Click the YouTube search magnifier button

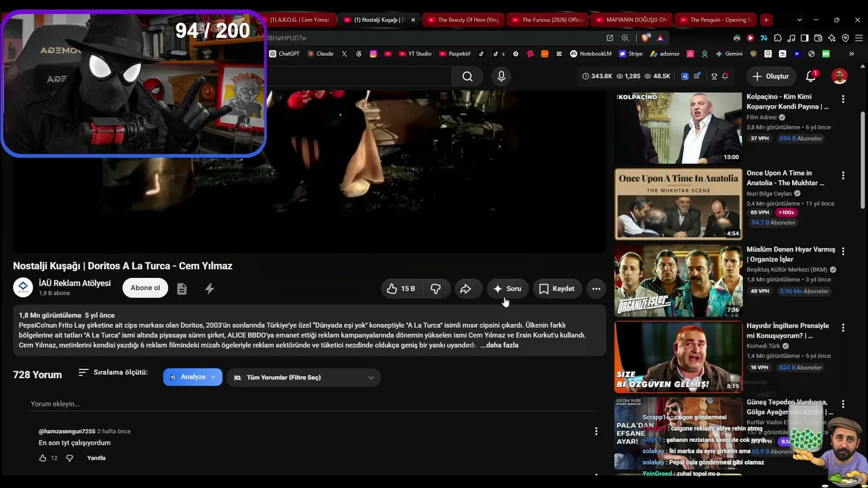click(x=467, y=77)
